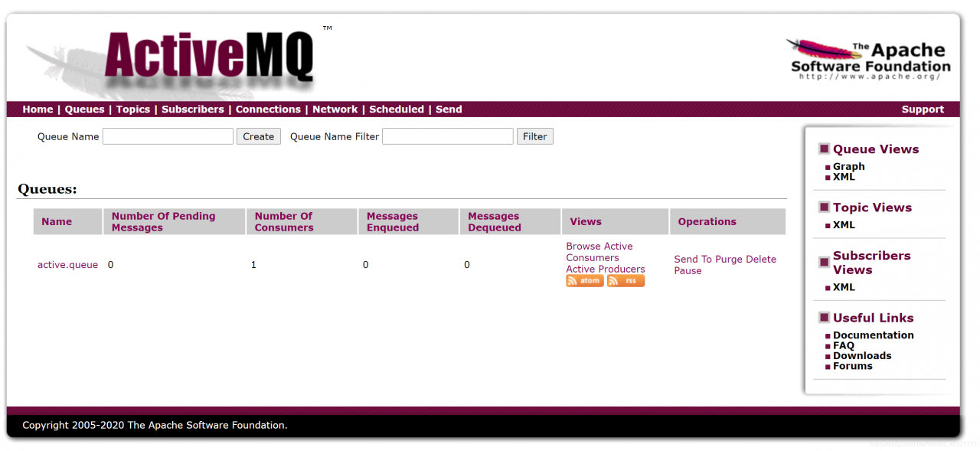Open XML under Queue Views
The width and height of the screenshot is (980, 451).
[844, 177]
